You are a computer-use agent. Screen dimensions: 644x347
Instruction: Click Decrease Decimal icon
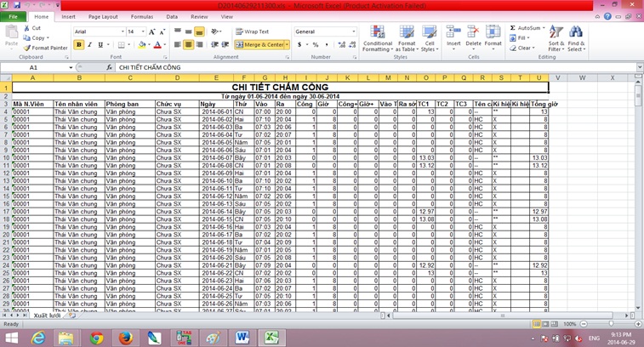coord(352,44)
